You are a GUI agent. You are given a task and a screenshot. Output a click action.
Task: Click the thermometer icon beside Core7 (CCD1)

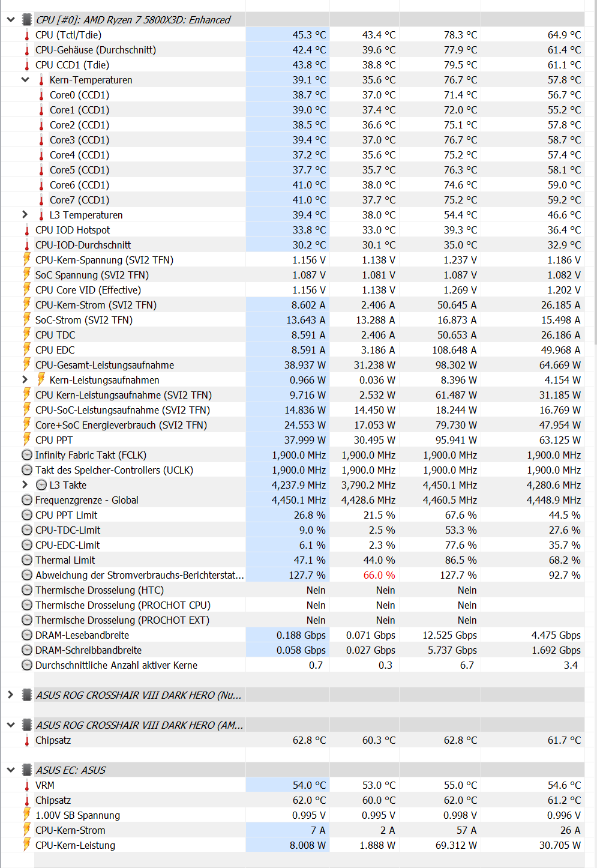pyautogui.click(x=41, y=200)
